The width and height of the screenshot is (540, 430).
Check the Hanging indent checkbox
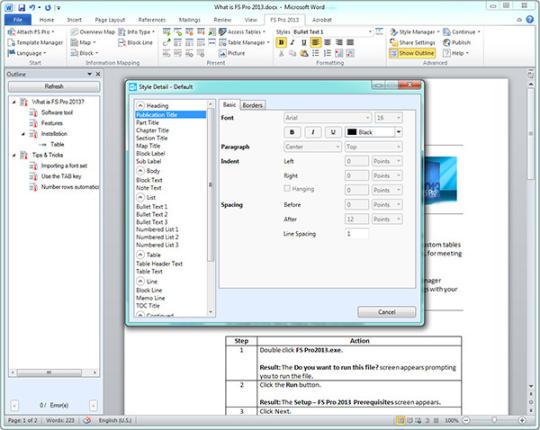click(x=287, y=188)
